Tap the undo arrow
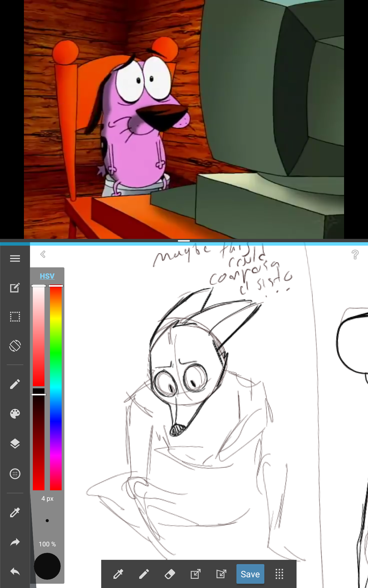Image resolution: width=368 pixels, height=588 pixels. point(15,571)
